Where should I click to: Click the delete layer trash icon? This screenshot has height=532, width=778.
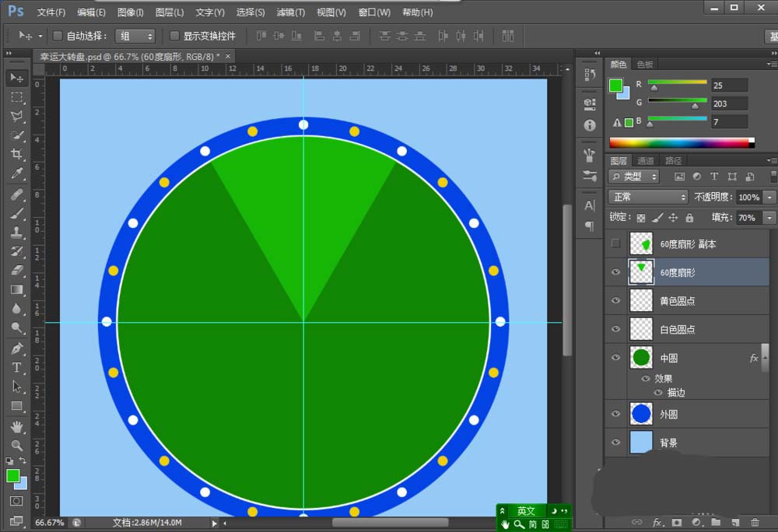click(755, 523)
